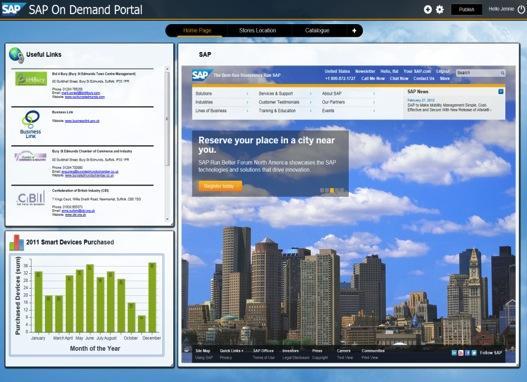Screen dimensions: 527x382
Task: Open the Stores Location tab
Action: tap(257, 31)
